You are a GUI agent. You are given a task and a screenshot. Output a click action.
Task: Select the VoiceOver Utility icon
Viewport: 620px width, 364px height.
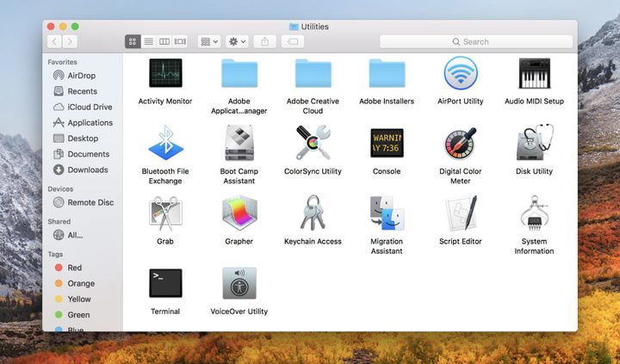tap(239, 283)
